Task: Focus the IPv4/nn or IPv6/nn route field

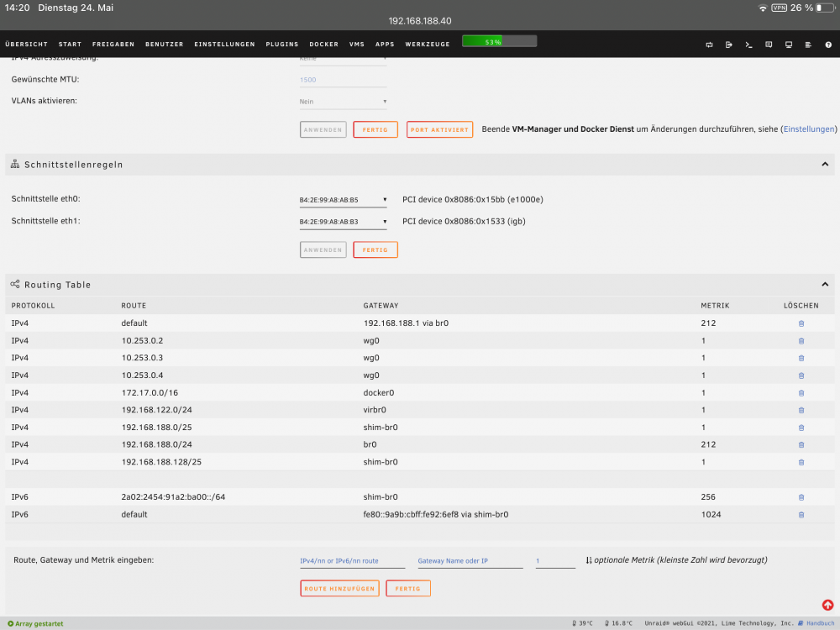Action: [352, 561]
